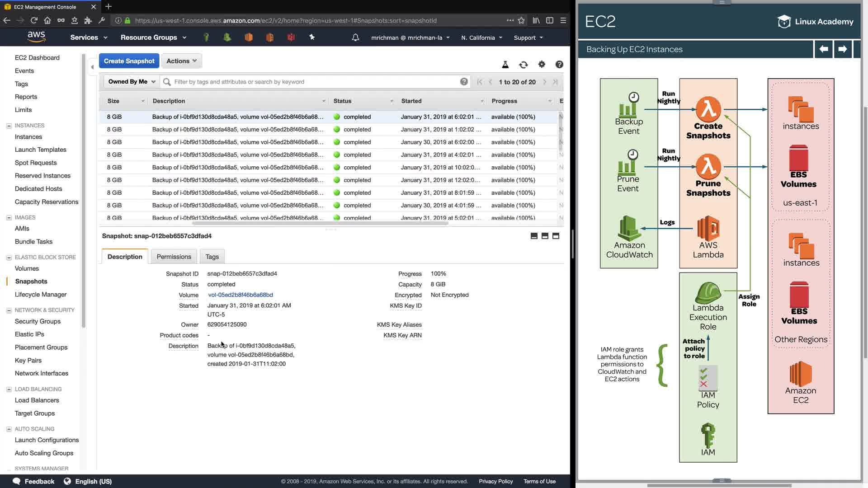
Task: Collapse the INSTANCES sidebar section
Action: (x=9, y=126)
